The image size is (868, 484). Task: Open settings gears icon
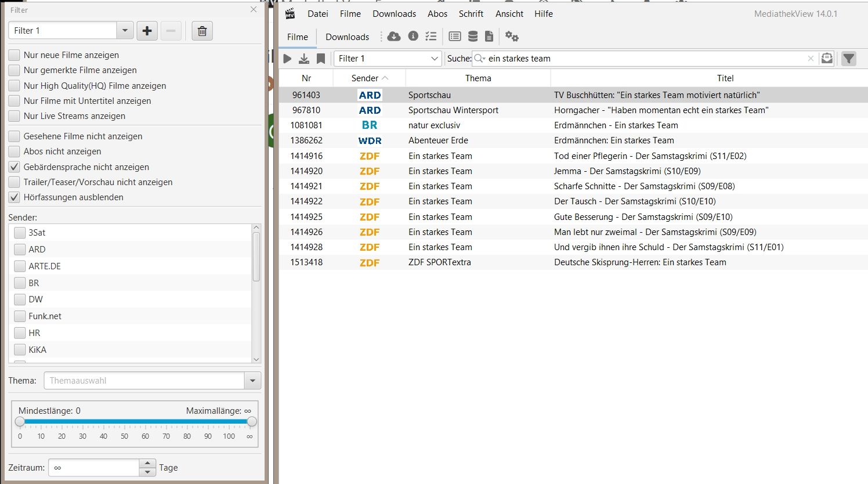click(x=512, y=37)
